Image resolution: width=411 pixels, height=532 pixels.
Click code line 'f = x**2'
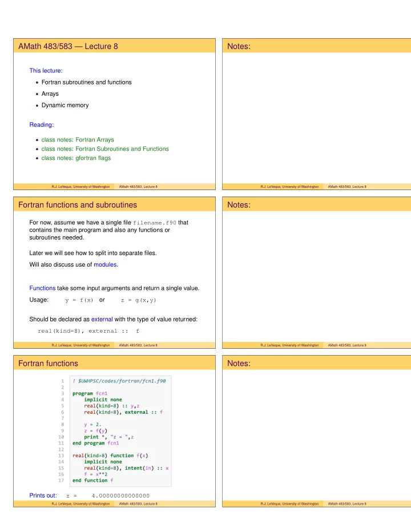[x=96, y=474]
